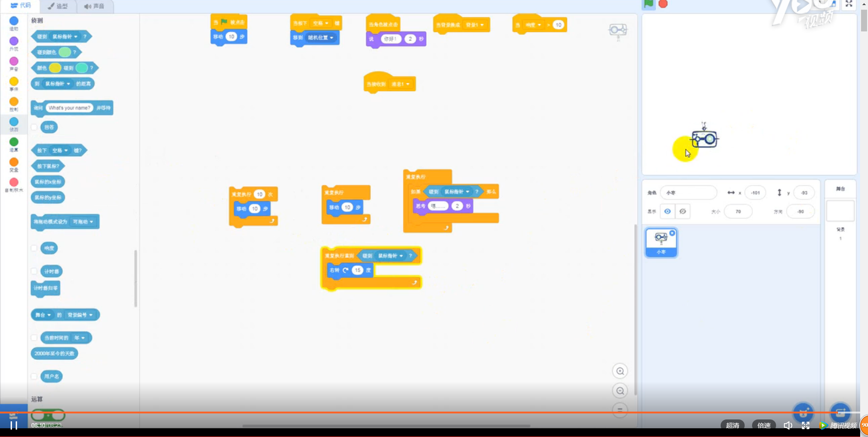Tick the 回答 reporter checkbox
The width and height of the screenshot is (868, 437).
(x=34, y=127)
